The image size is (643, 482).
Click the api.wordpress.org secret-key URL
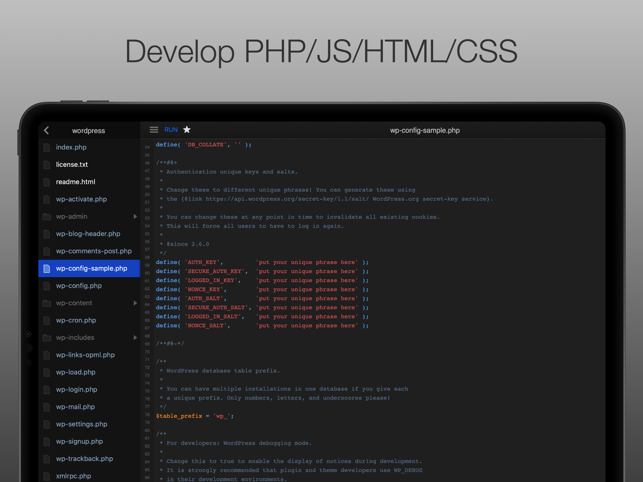pos(287,199)
